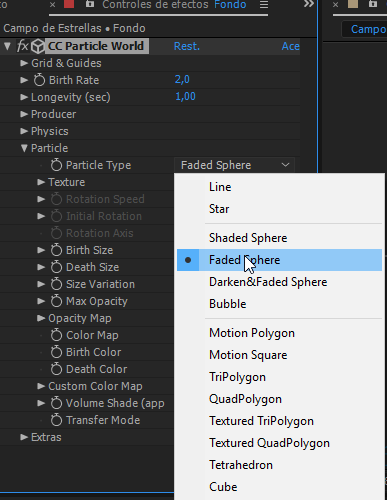Choose Darken&Faded Sphere option
This screenshot has height=500, width=387.
(279, 282)
